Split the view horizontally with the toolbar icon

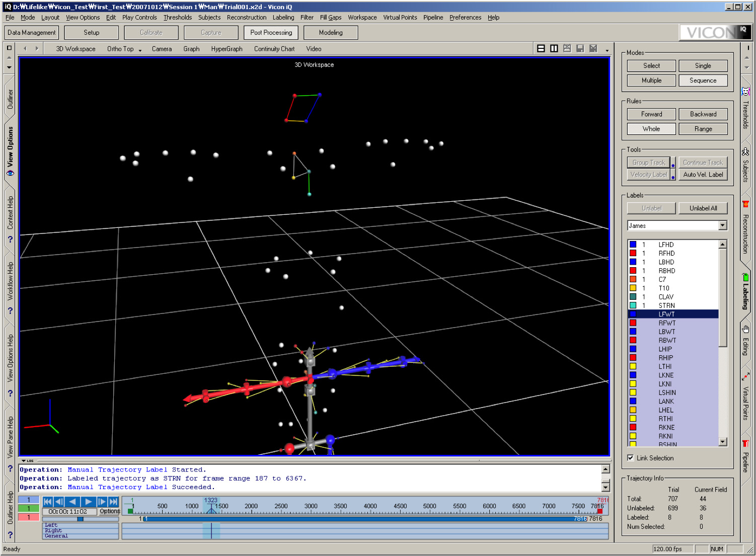541,49
